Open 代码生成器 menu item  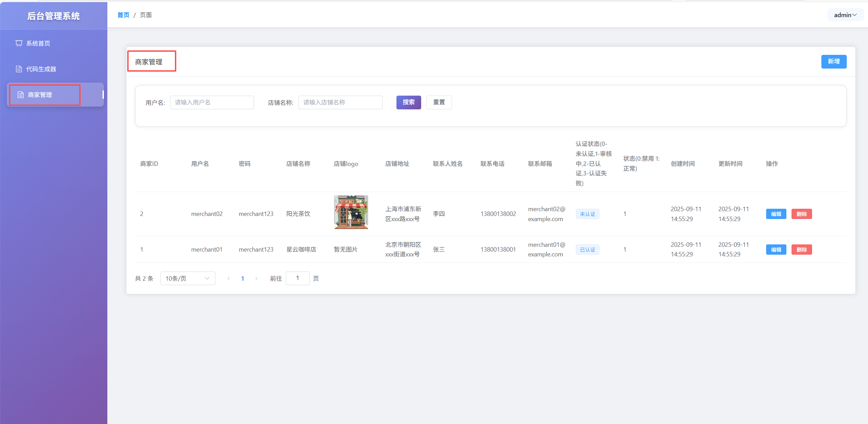(41, 69)
